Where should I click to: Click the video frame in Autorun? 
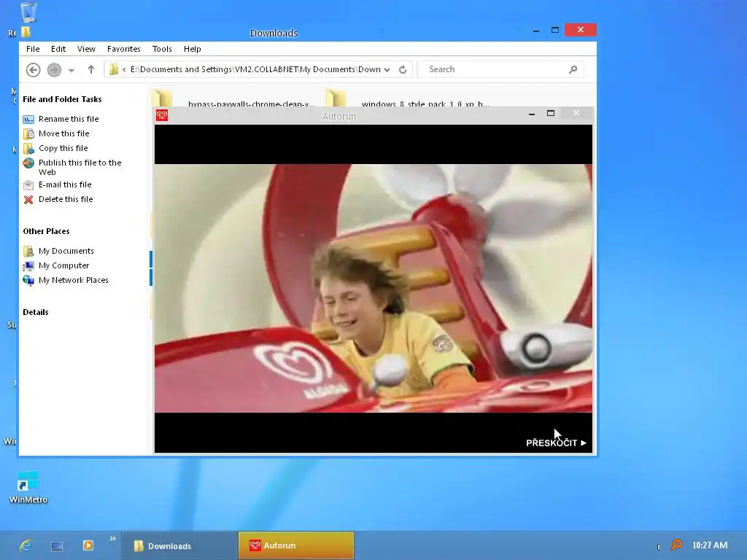[x=373, y=289]
